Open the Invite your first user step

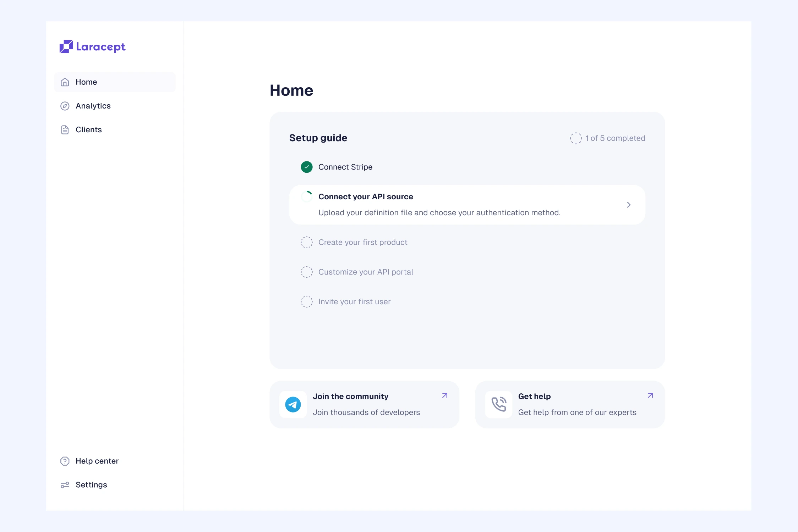[x=354, y=302]
